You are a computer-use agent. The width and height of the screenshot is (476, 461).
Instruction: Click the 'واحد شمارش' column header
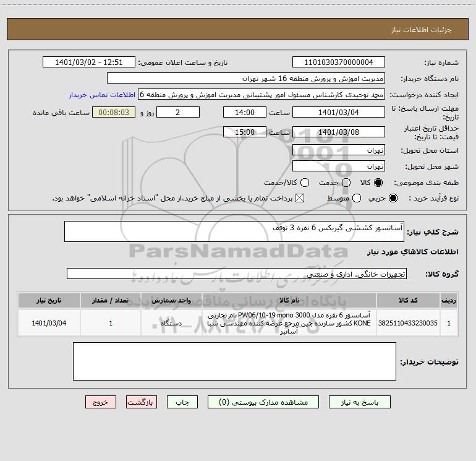pyautogui.click(x=171, y=300)
